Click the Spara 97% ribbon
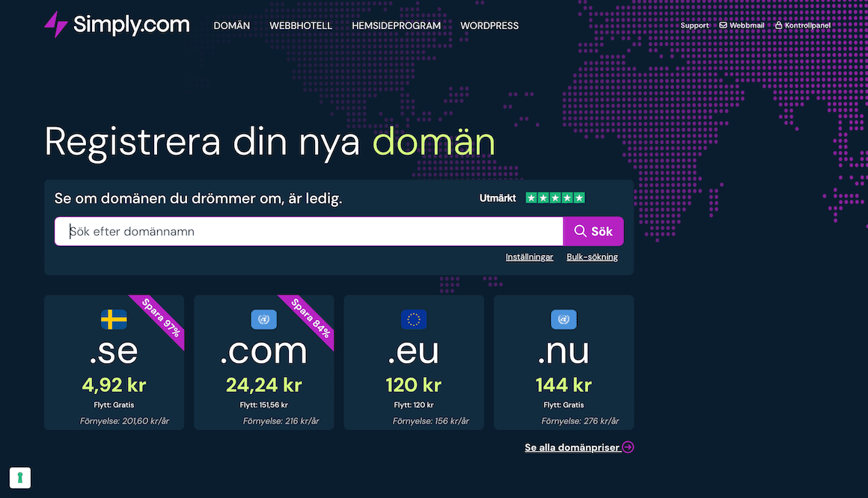The height and width of the screenshot is (498, 868). (161, 319)
